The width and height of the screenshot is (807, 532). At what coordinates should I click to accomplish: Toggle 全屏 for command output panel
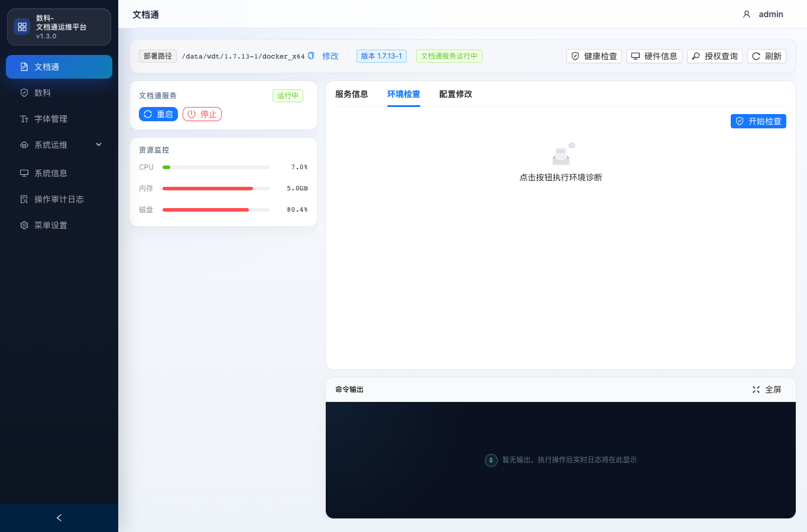click(767, 390)
